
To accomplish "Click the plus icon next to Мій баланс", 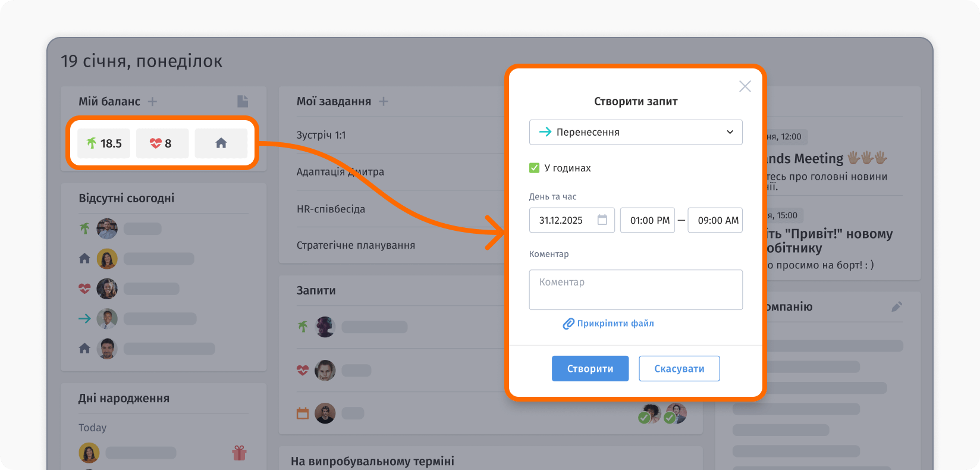I will [153, 102].
